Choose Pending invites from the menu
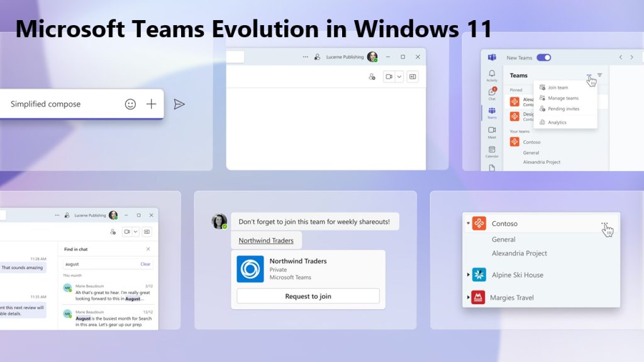The width and height of the screenshot is (644, 362). (x=565, y=109)
